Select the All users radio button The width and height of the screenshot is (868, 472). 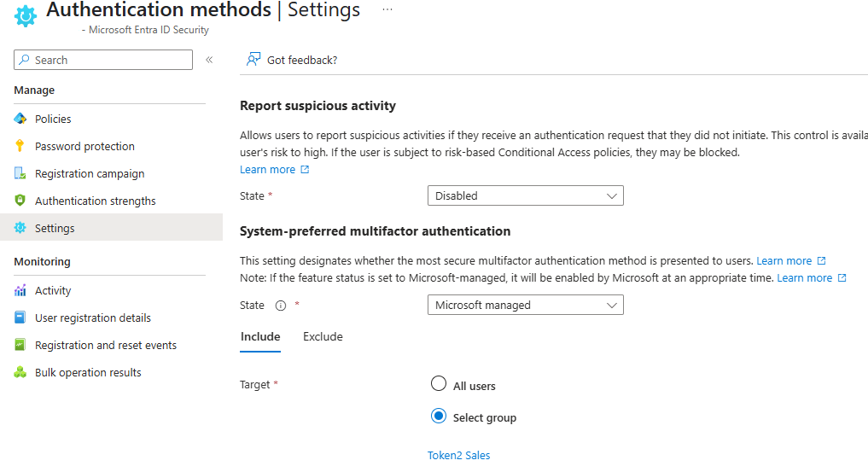click(439, 384)
